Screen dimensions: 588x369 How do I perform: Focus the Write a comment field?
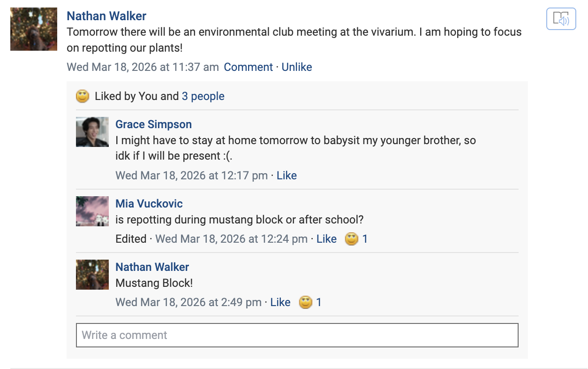click(297, 335)
